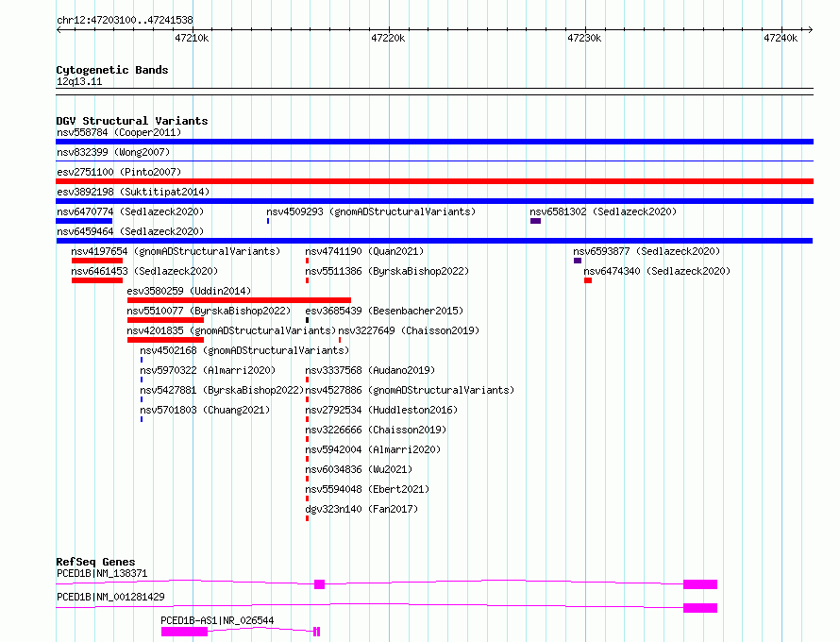The height and width of the screenshot is (642, 840).
Task: Click nsv5510077 (ByrskaBishop2022) label
Action: click(x=209, y=311)
